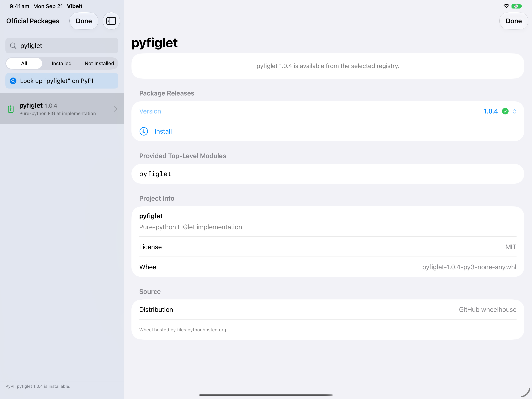Click the pyfiglet top-level module row
532x399 pixels.
(x=327, y=174)
